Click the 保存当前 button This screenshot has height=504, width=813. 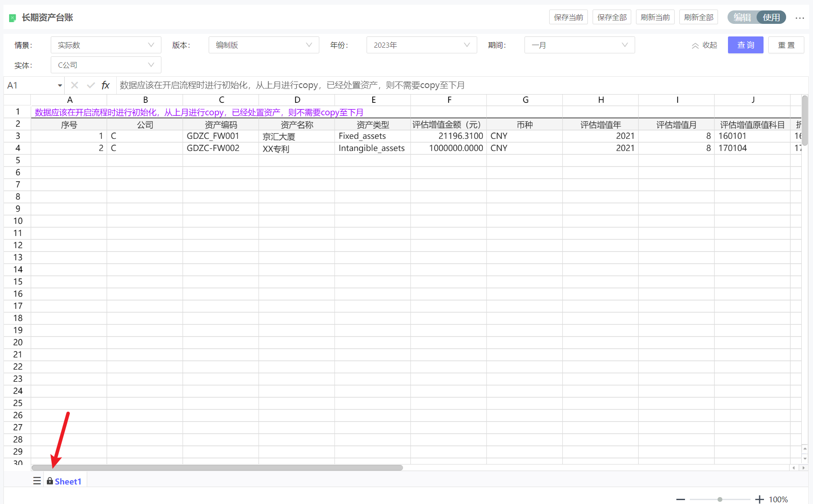tap(568, 17)
